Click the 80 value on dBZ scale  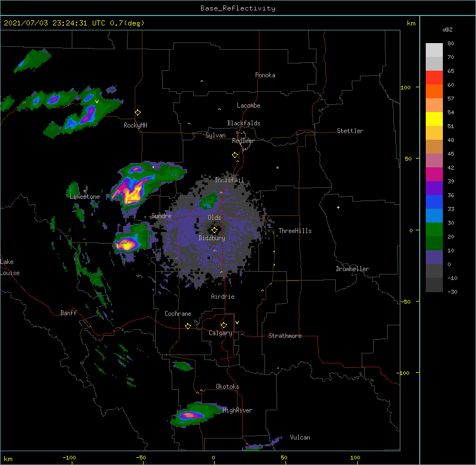click(x=451, y=44)
